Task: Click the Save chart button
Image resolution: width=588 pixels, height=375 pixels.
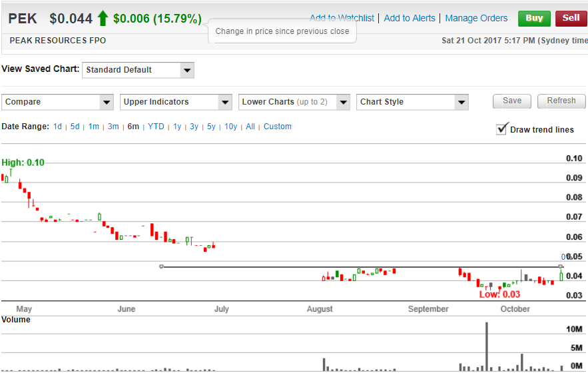Action: pyautogui.click(x=512, y=101)
